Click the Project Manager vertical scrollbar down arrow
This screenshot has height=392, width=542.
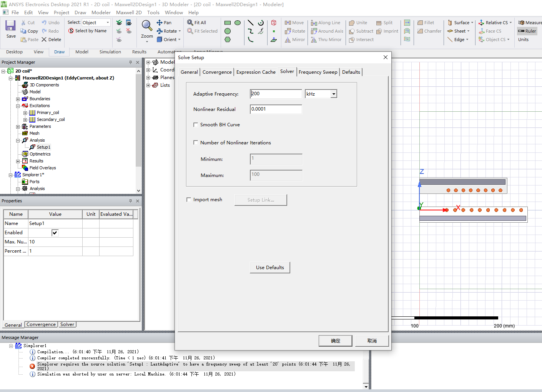[138, 190]
